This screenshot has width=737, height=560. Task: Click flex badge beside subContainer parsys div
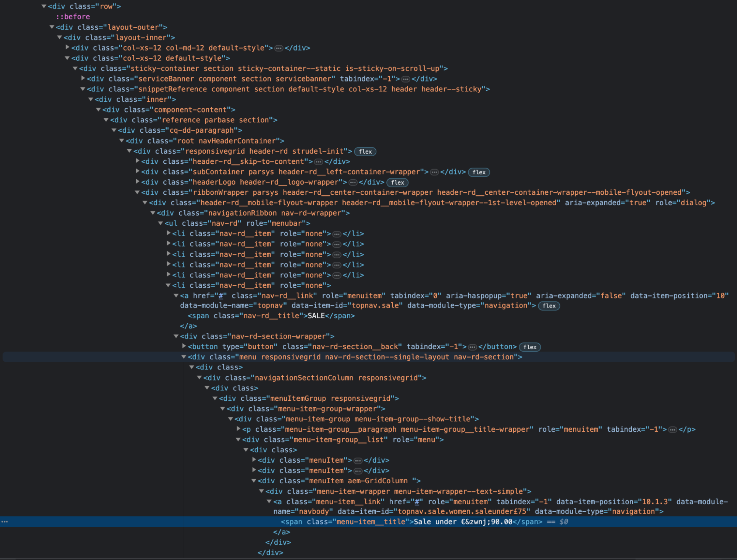point(479,172)
